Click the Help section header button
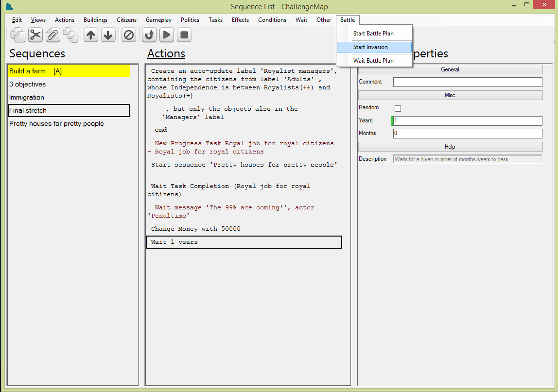This screenshot has width=558, height=392. [450, 147]
